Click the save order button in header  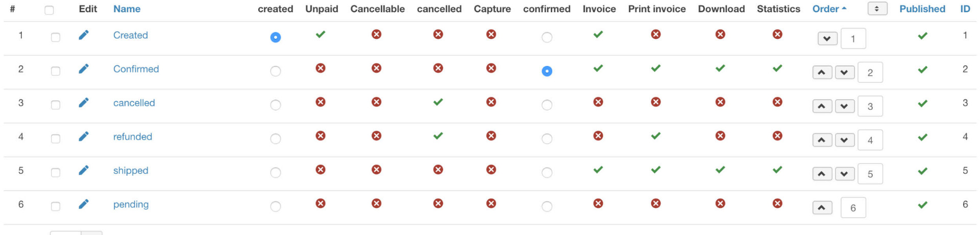pyautogui.click(x=877, y=9)
